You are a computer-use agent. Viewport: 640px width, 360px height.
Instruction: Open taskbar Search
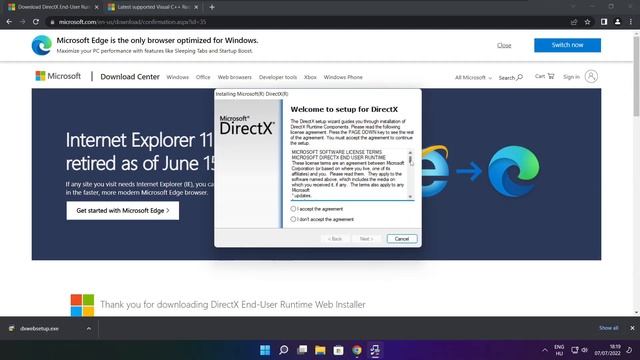(283, 350)
